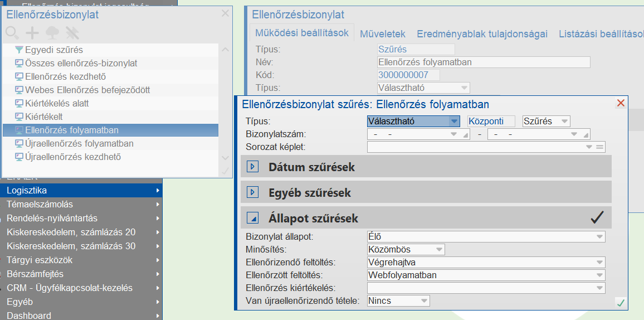Open the Egyéb menu
The height and width of the screenshot is (320, 644).
coord(81,302)
